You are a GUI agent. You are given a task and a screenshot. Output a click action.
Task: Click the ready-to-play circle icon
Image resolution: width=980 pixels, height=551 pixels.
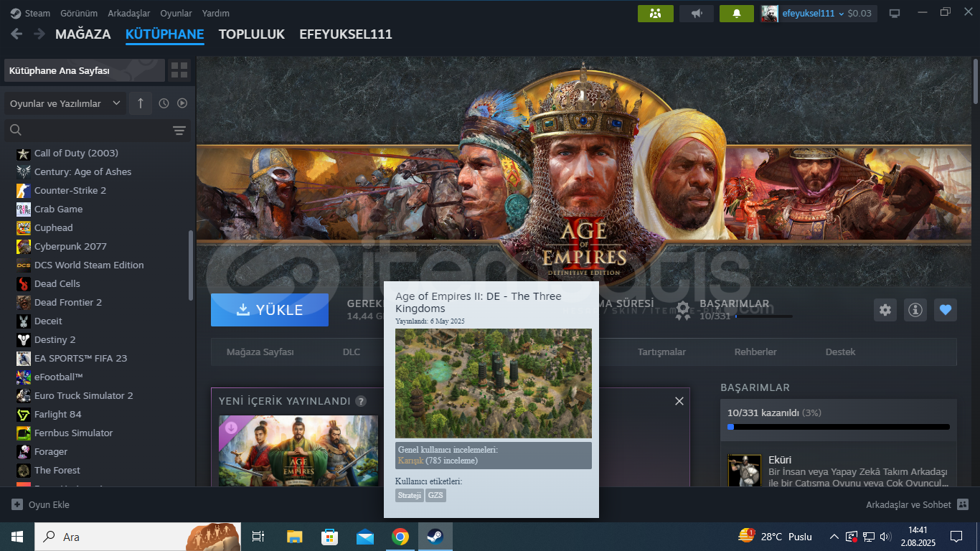pos(182,103)
